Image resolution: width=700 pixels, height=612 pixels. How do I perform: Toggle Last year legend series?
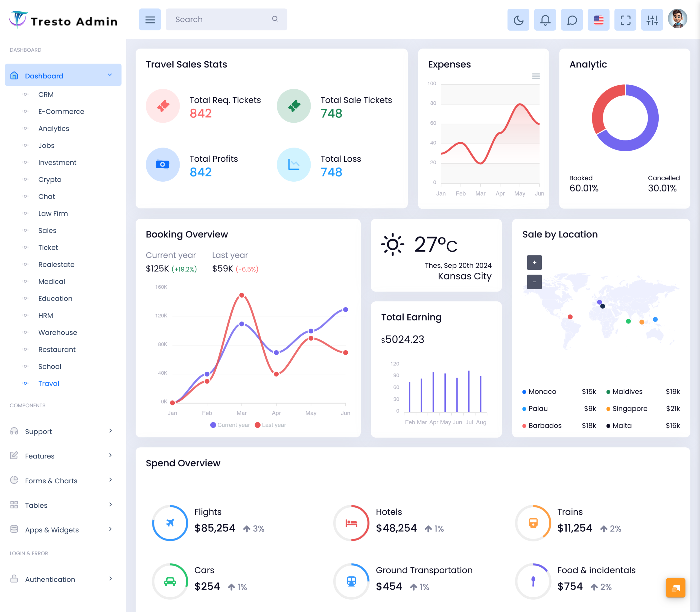point(270,425)
